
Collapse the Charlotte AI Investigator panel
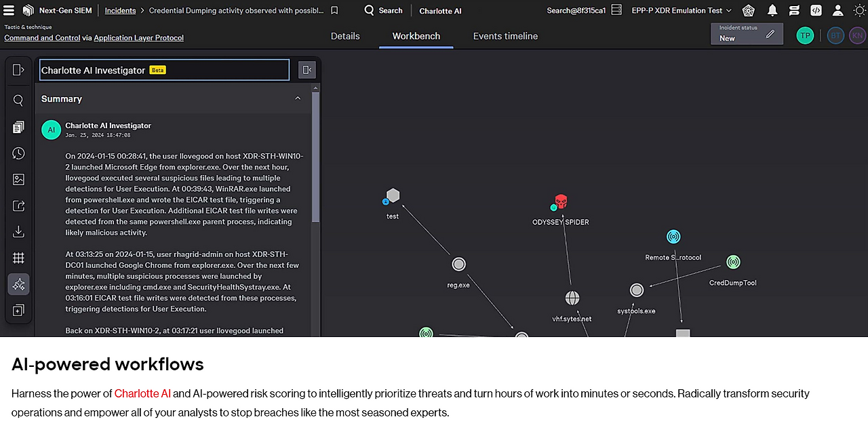[x=307, y=70]
